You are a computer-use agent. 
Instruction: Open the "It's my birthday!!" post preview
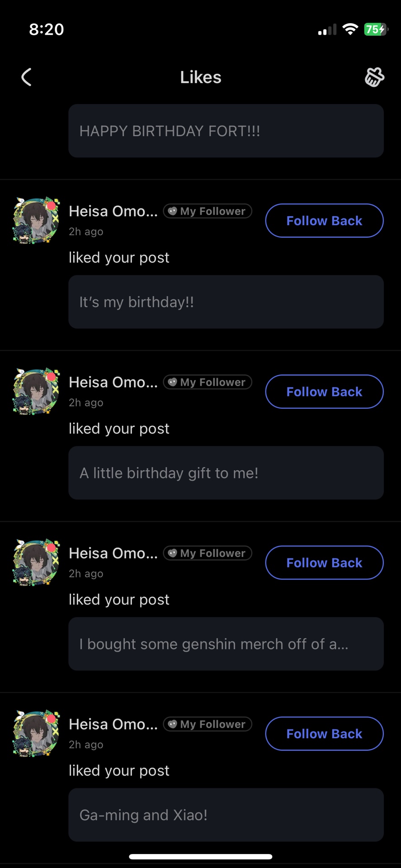pos(226,302)
